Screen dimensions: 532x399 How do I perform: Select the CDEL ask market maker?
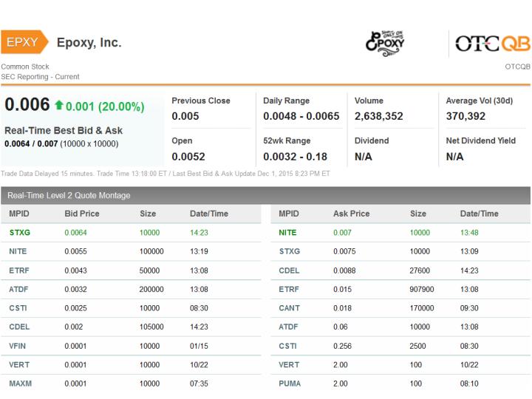(x=289, y=270)
